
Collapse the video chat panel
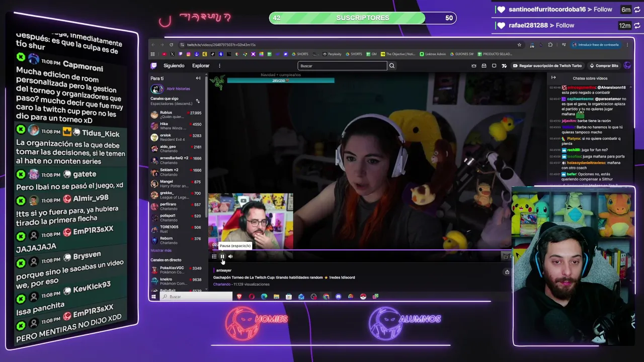[553, 78]
